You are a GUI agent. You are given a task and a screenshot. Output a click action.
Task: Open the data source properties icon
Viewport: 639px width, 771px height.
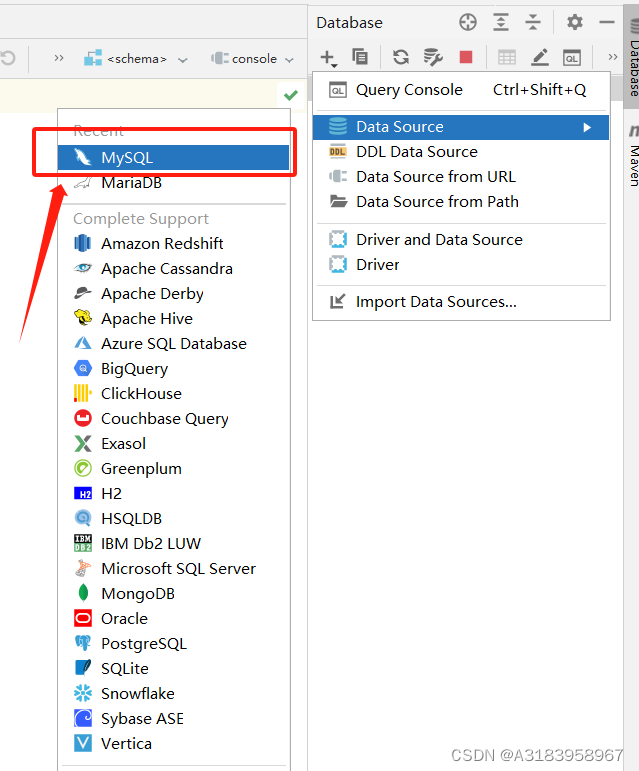pyautogui.click(x=433, y=57)
